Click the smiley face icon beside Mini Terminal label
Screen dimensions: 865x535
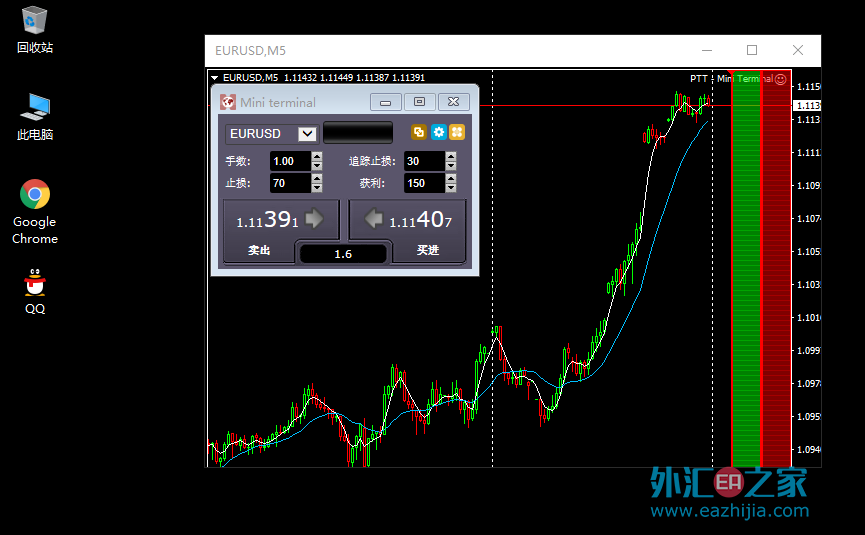pyautogui.click(x=781, y=79)
